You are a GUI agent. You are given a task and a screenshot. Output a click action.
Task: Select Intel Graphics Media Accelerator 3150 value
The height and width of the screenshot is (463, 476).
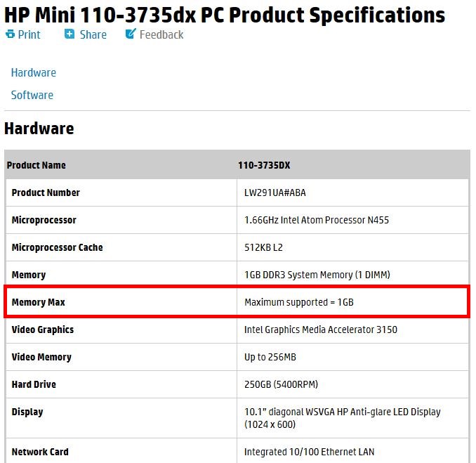tap(321, 330)
